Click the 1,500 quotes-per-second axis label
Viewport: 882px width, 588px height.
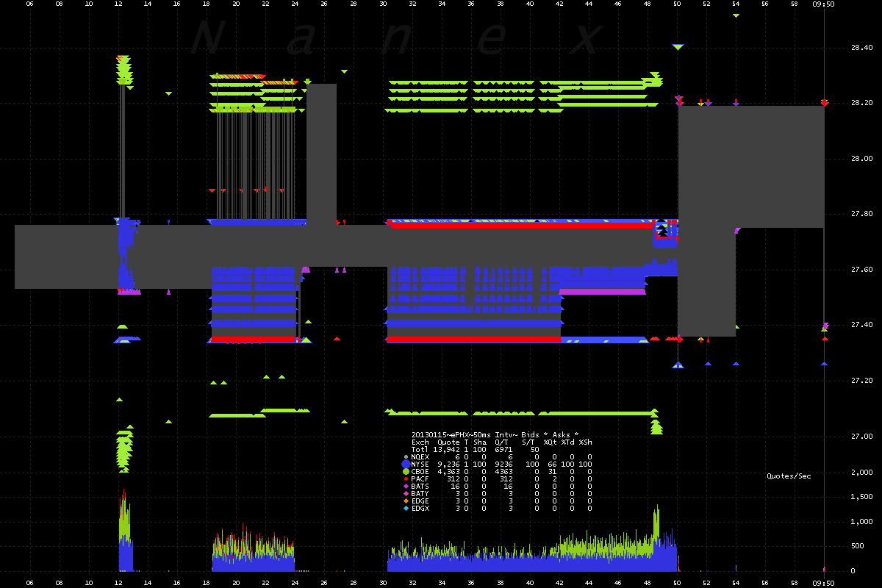coord(861,498)
